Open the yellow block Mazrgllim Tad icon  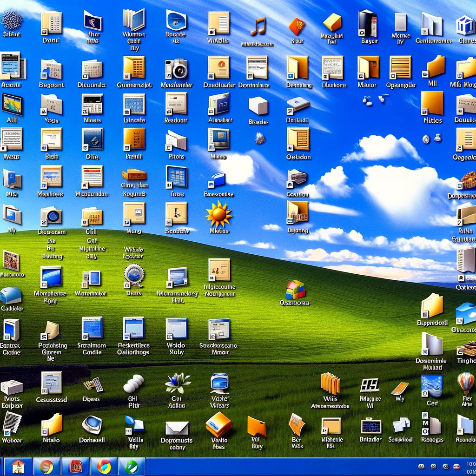(332, 22)
